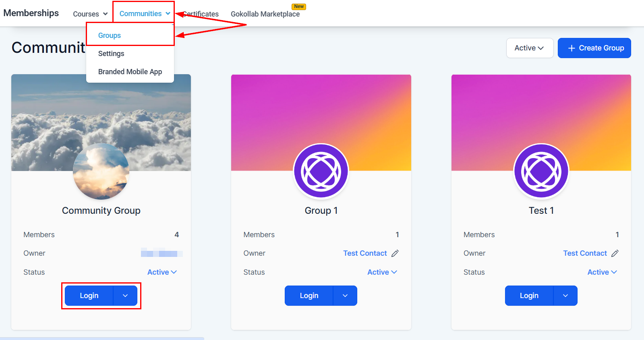The width and height of the screenshot is (644, 340).
Task: Click the plus icon in Create Group
Action: coord(571,48)
